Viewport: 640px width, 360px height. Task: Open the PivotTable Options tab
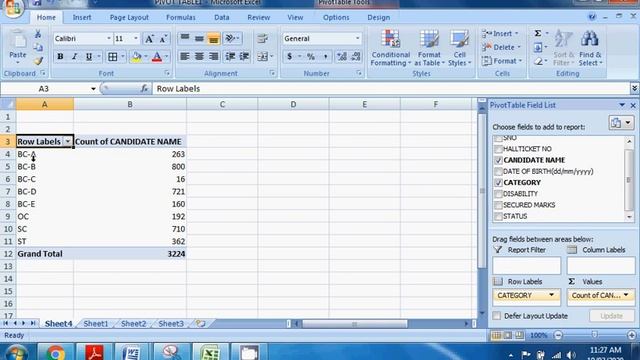(336, 18)
